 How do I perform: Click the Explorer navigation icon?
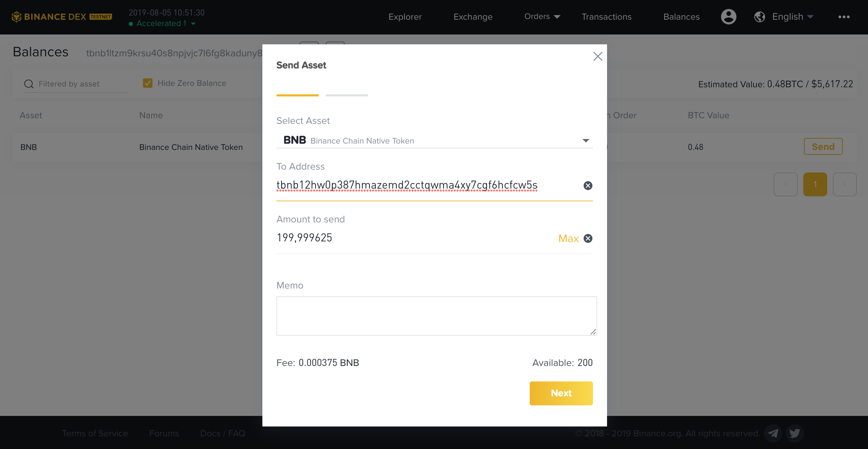coord(404,16)
